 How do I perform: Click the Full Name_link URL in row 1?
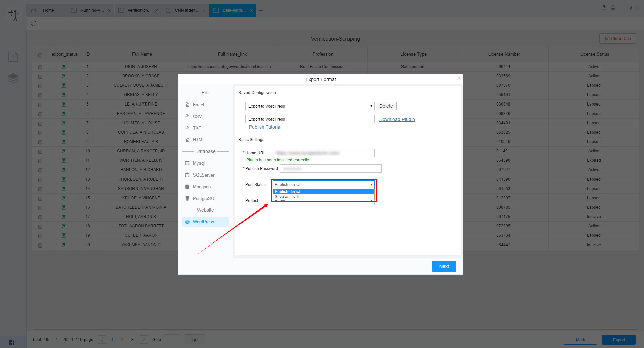231,67
